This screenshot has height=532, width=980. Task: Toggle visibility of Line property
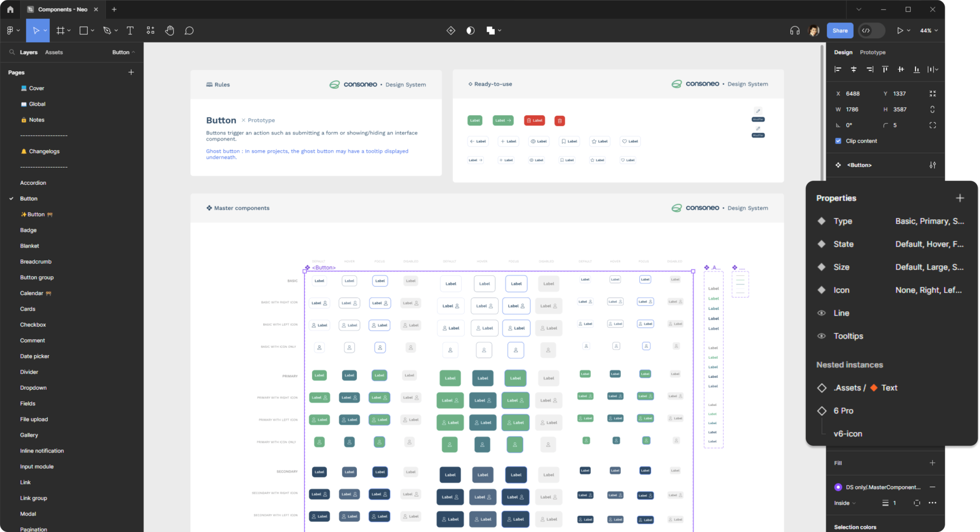[x=821, y=313]
